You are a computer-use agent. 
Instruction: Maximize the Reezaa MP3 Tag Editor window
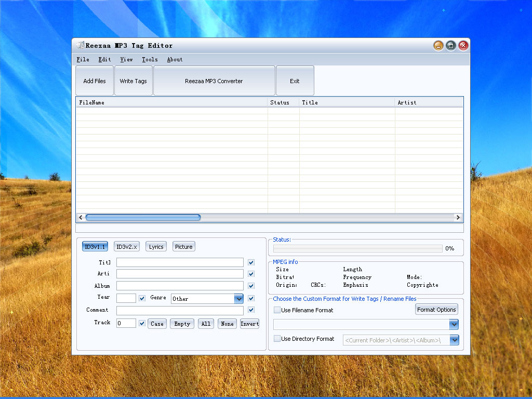pos(451,46)
